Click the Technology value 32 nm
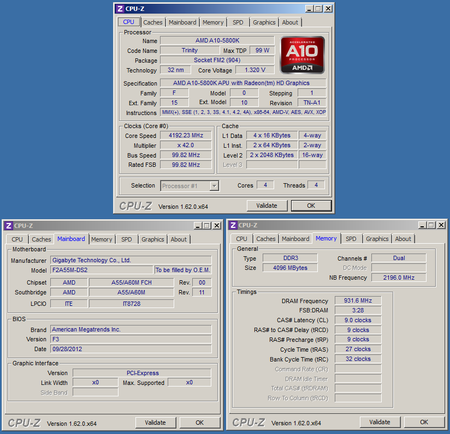 [176, 70]
